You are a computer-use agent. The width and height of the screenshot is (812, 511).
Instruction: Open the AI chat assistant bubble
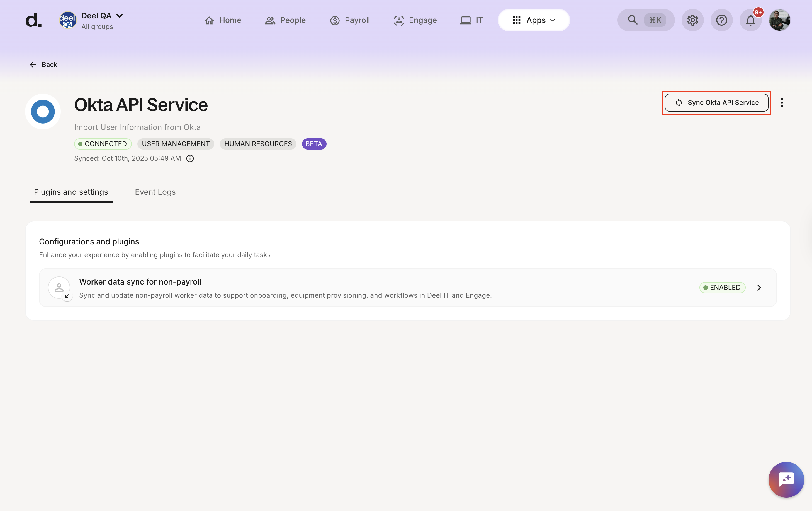tap(786, 479)
